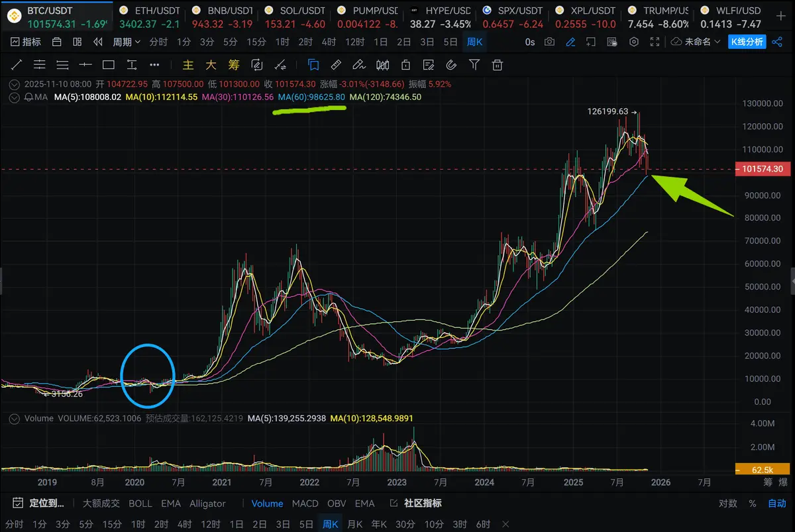Click the blue pencil edit icon
The height and width of the screenshot is (532, 795).
point(571,42)
